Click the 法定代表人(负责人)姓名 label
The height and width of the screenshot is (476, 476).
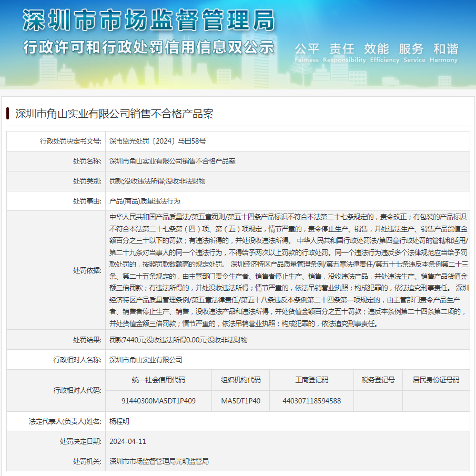click(65, 421)
